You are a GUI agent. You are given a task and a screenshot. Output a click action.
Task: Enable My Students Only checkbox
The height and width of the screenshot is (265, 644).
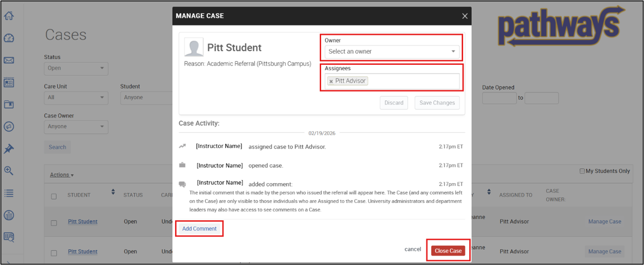(582, 171)
